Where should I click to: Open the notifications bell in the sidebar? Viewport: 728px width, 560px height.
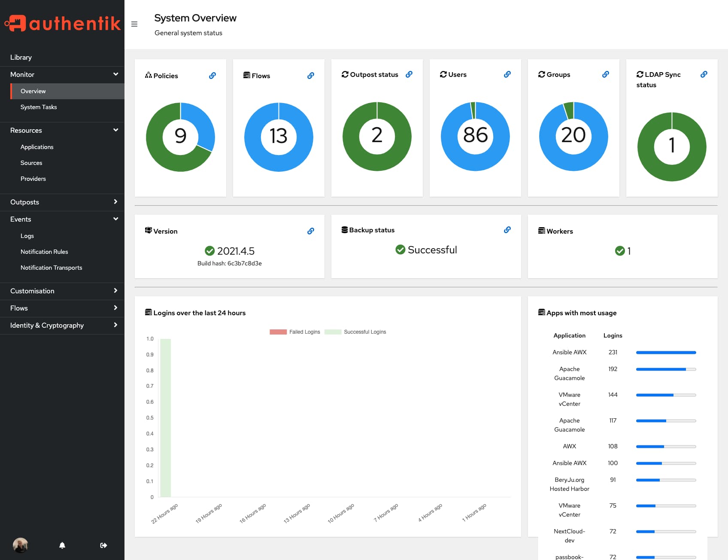tap(62, 545)
